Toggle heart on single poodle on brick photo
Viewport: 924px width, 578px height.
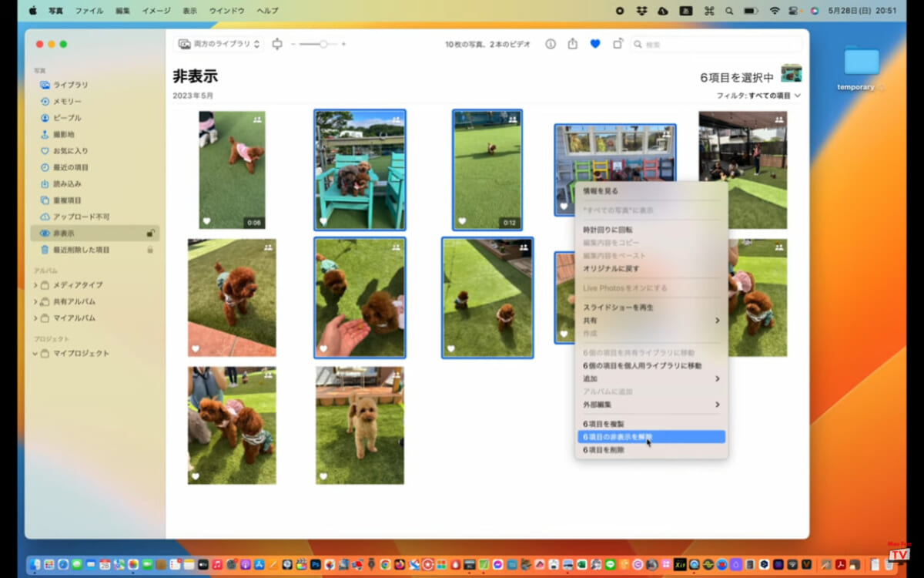point(196,348)
